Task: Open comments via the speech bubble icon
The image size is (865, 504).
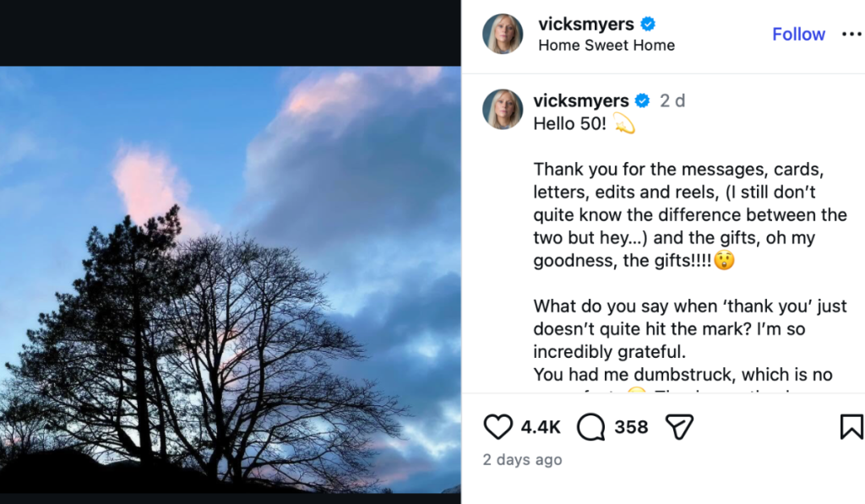Action: (x=591, y=427)
